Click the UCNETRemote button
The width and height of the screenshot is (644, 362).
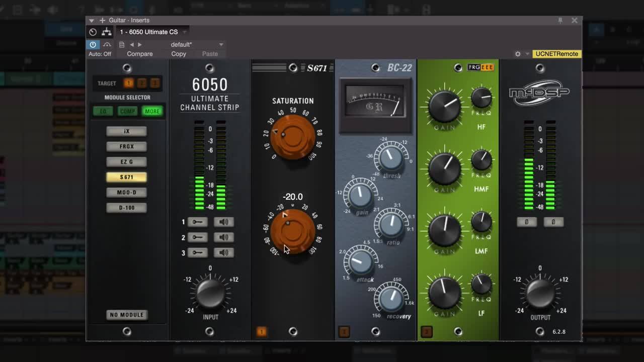click(x=556, y=54)
